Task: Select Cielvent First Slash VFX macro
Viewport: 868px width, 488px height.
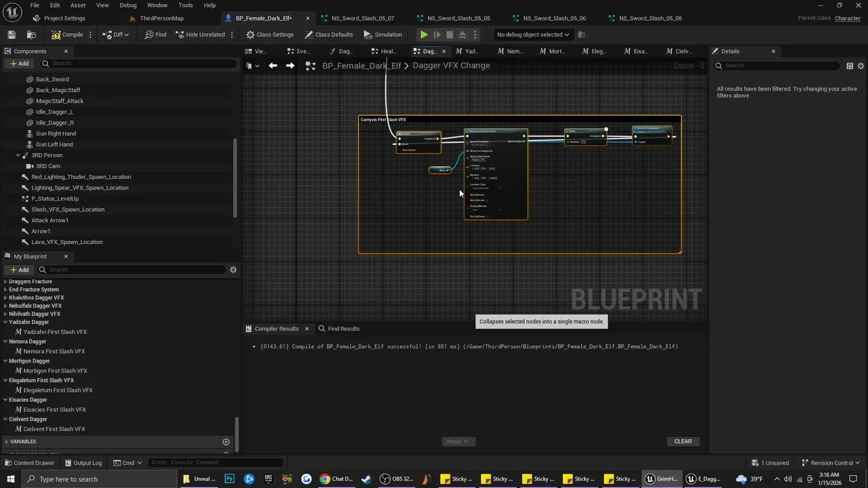Action: point(54,429)
